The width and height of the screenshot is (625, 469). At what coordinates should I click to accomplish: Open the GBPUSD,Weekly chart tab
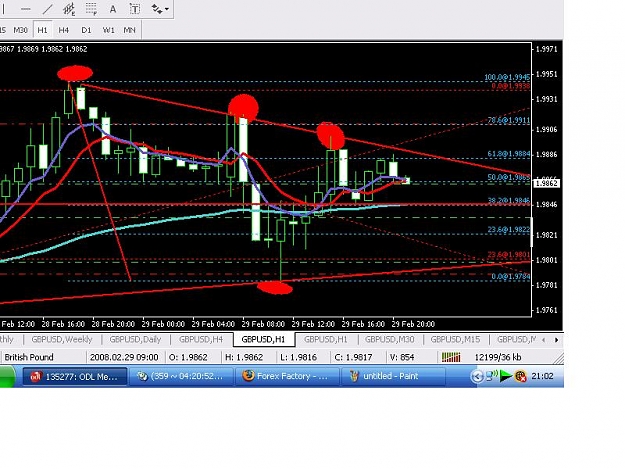tap(62, 339)
